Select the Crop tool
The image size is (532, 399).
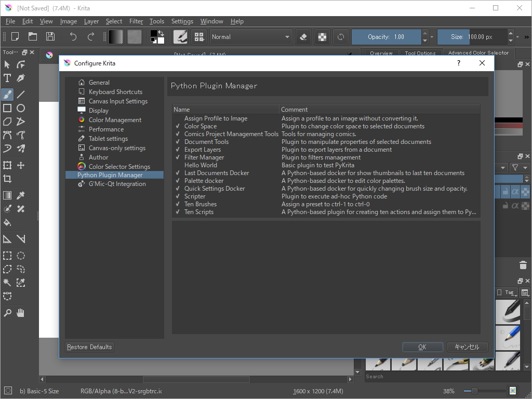[7, 179]
